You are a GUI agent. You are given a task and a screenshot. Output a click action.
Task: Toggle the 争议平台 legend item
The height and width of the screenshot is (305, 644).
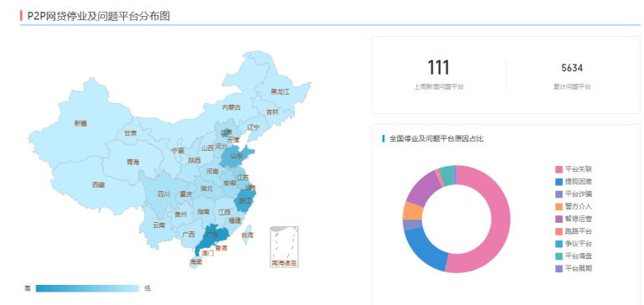tap(574, 244)
